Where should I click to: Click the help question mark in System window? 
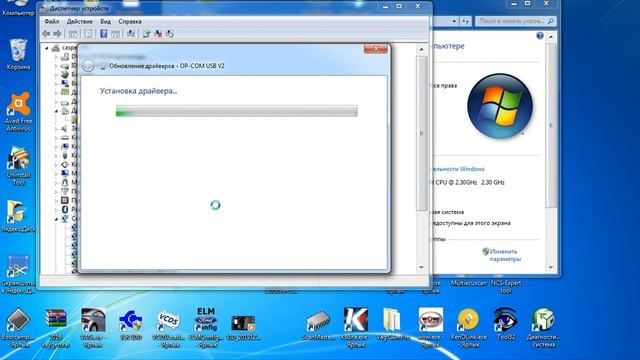coord(540,36)
